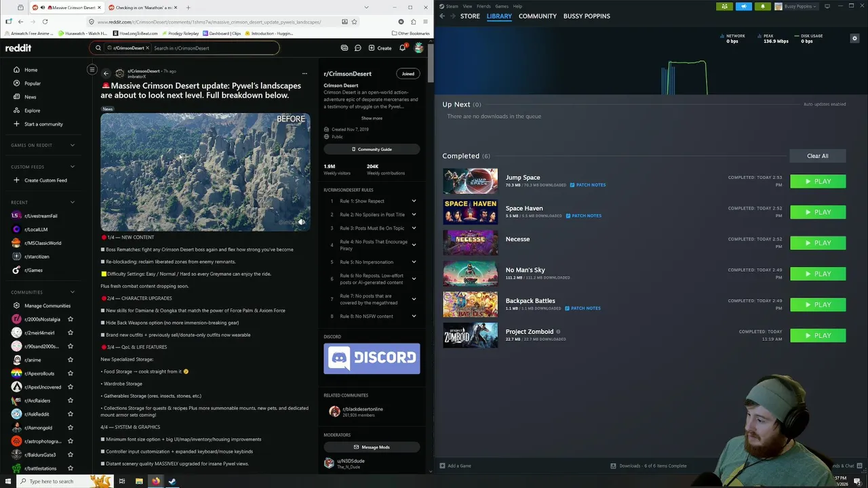868x488 pixels.
Task: Click Add a Game in Steam
Action: coord(455,466)
